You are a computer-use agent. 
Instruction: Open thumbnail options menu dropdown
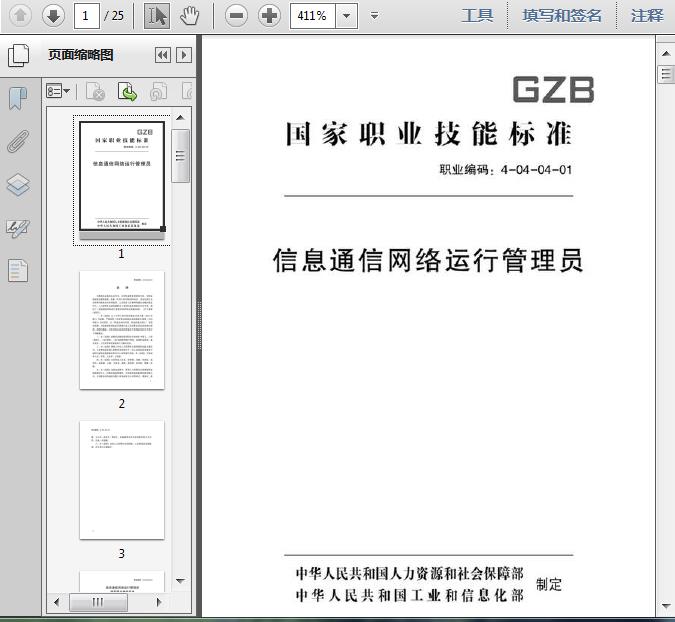tap(58, 91)
